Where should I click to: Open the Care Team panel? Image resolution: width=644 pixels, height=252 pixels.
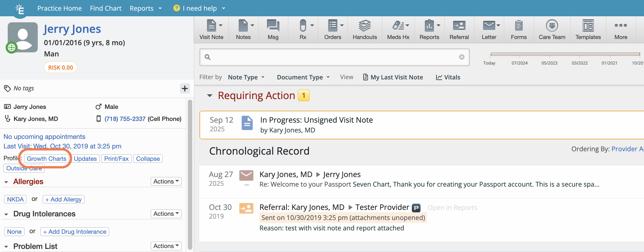pos(552,30)
